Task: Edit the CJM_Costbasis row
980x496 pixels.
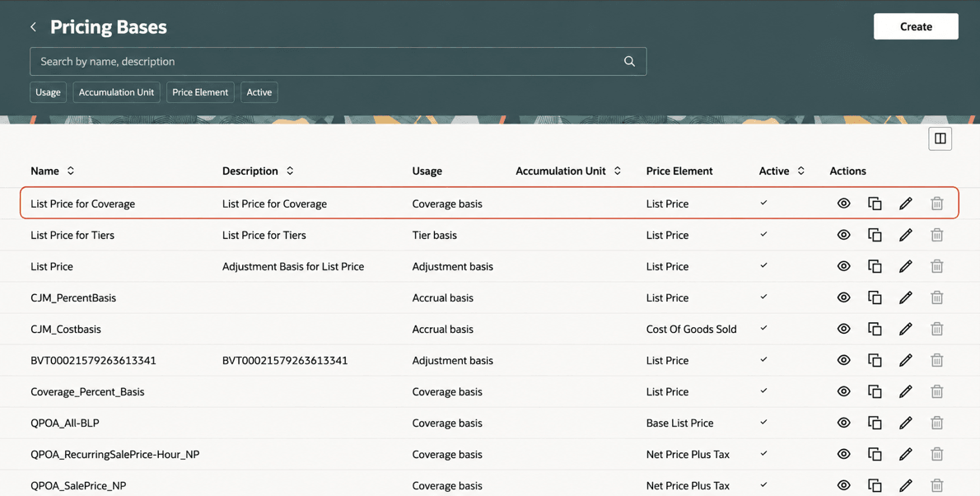Action: (906, 329)
